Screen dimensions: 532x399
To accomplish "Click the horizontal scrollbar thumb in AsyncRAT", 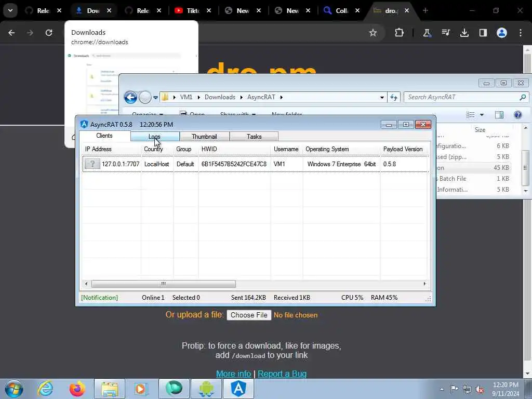I will 164,284.
